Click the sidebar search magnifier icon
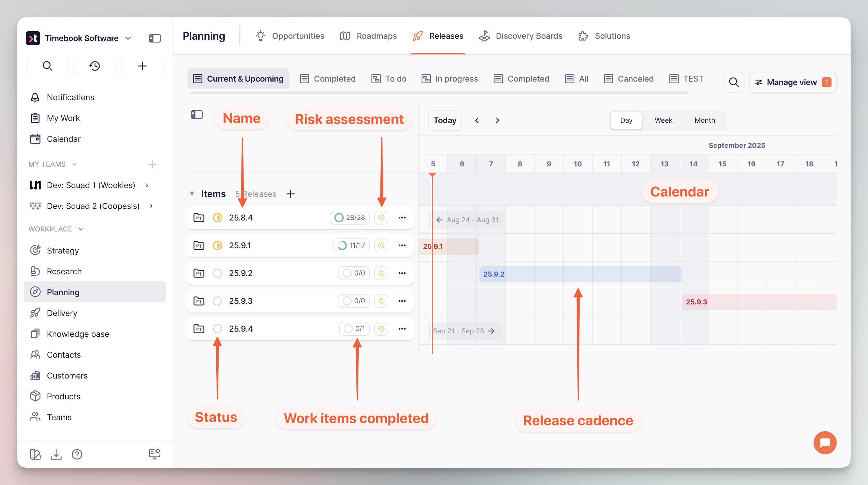 click(x=47, y=66)
